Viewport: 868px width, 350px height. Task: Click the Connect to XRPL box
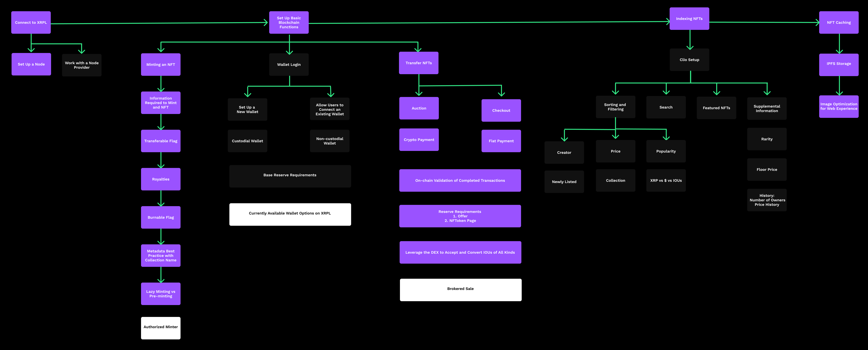tap(31, 23)
